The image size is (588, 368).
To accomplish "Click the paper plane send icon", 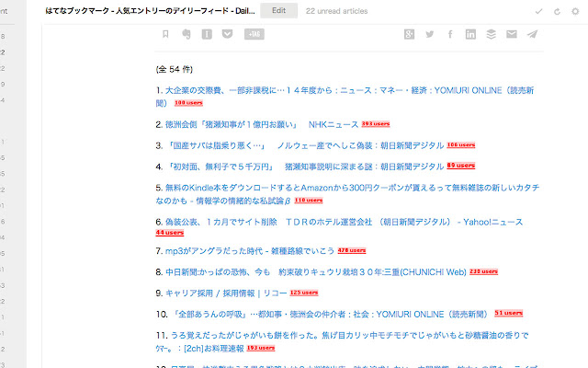I will 532,34.
